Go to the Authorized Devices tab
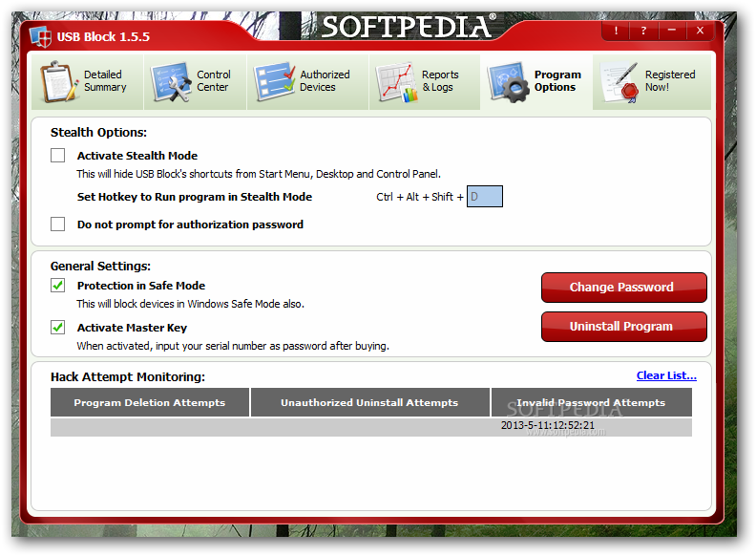Screen dimensions: 756x556 307,81
